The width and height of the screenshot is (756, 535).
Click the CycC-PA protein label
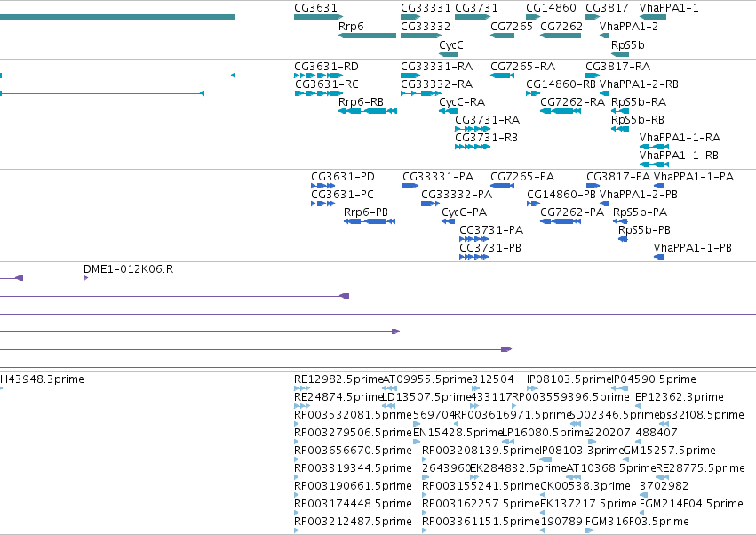pos(465,212)
